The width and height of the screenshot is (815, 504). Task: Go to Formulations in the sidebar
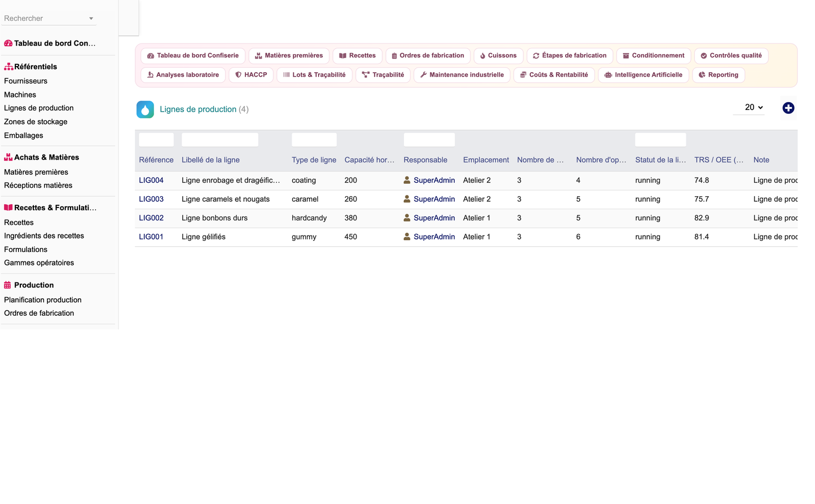coord(25,249)
